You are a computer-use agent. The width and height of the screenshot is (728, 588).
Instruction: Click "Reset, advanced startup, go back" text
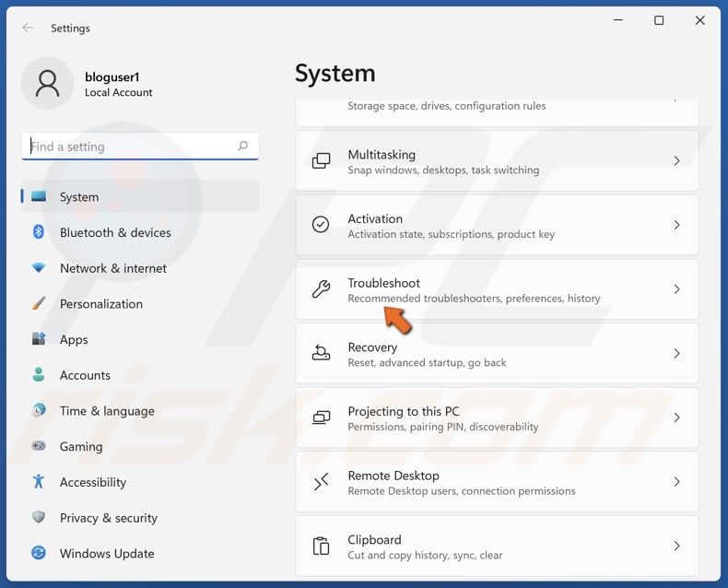pyautogui.click(x=427, y=362)
